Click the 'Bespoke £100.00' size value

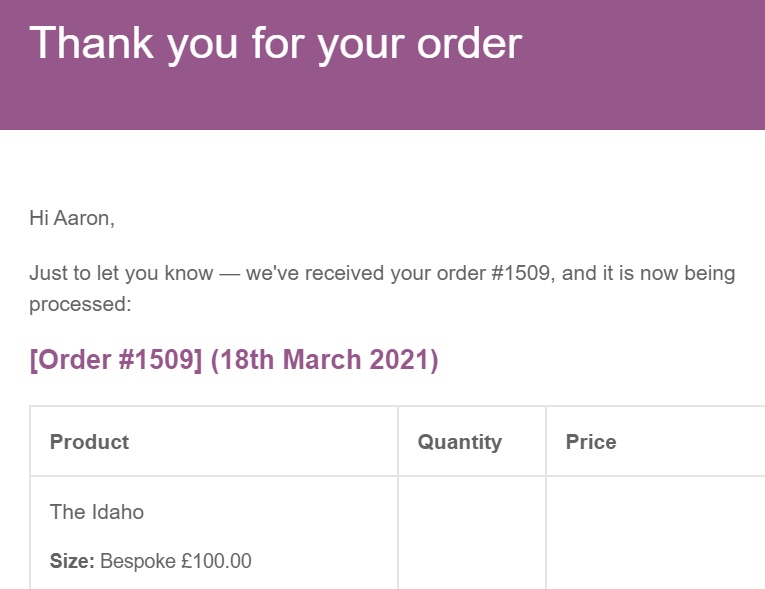point(176,561)
